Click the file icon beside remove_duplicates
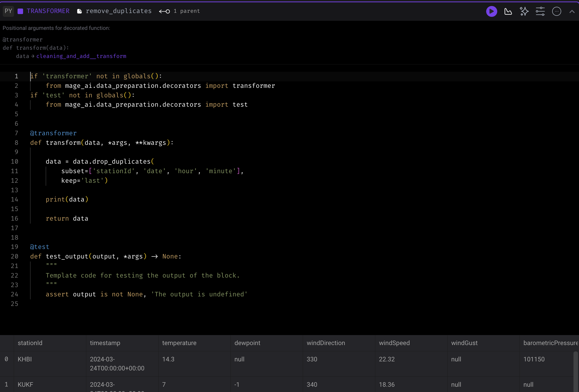The width and height of the screenshot is (579, 392). [79, 11]
